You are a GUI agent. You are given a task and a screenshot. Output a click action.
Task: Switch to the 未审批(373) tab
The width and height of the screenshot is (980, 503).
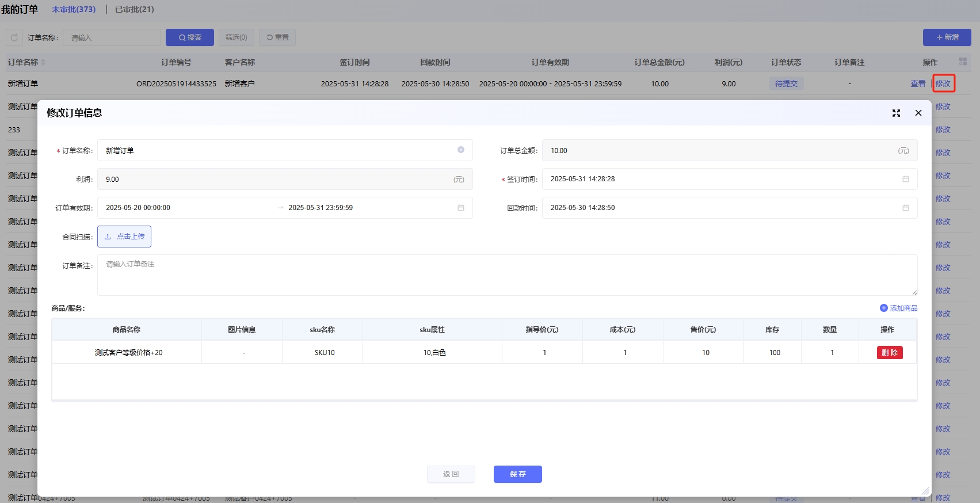pos(74,9)
